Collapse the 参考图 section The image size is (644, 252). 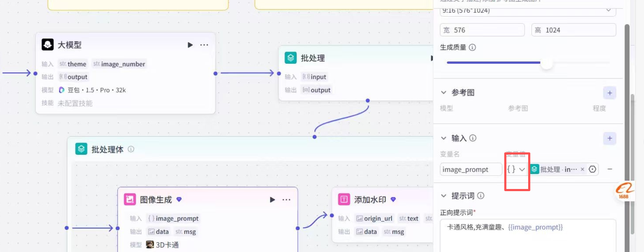coord(444,92)
